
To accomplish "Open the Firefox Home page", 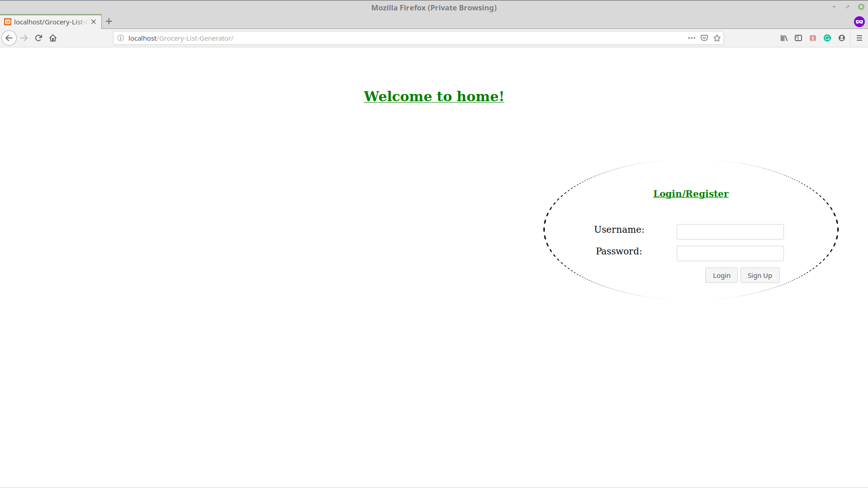I will point(53,38).
